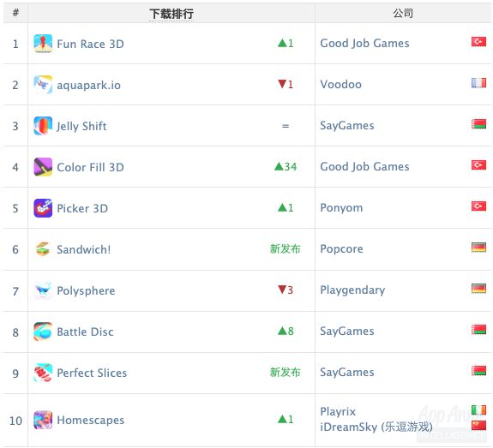The width and height of the screenshot is (493, 448).
Task: Click the Jelly Shift app icon
Action: point(43,126)
